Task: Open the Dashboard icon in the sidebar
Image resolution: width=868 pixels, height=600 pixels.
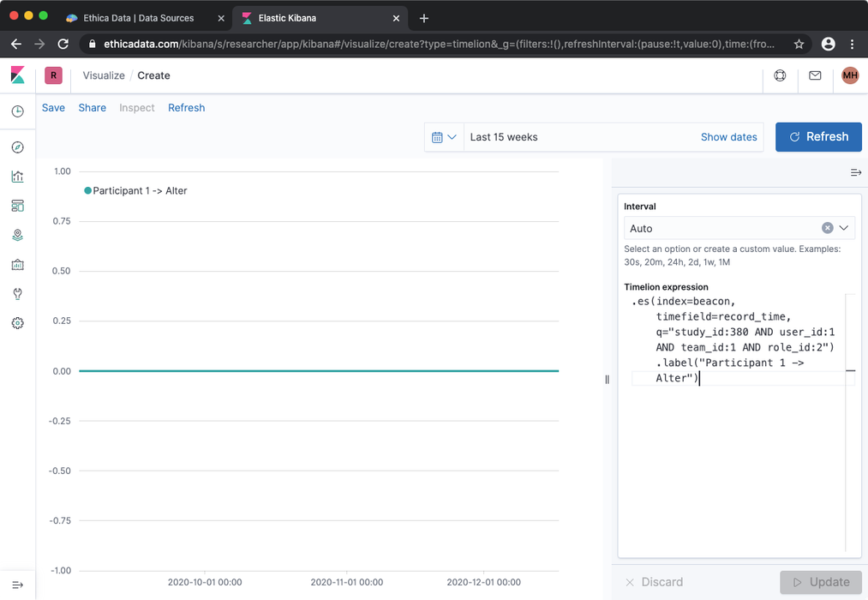Action: [17, 206]
